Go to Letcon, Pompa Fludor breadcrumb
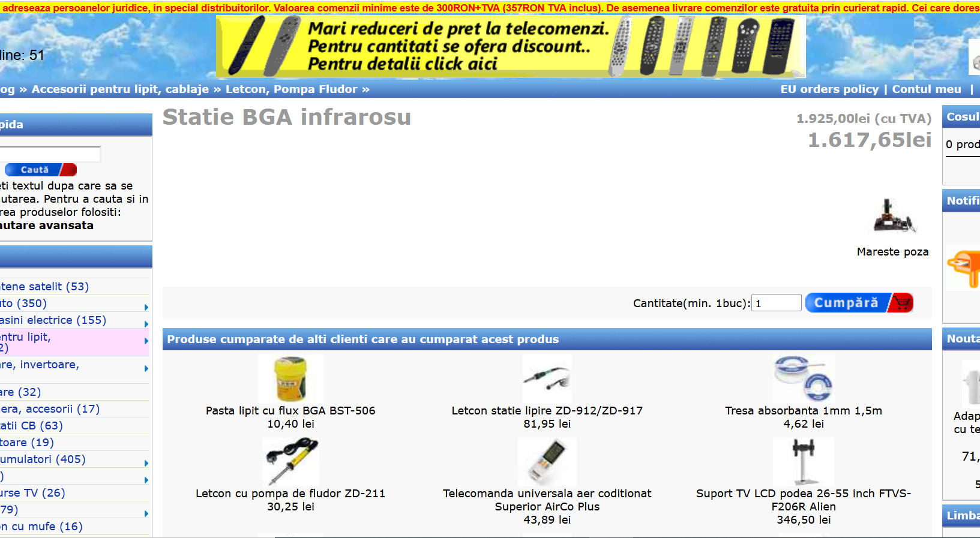Screen dimensions: 980x538 291,89
